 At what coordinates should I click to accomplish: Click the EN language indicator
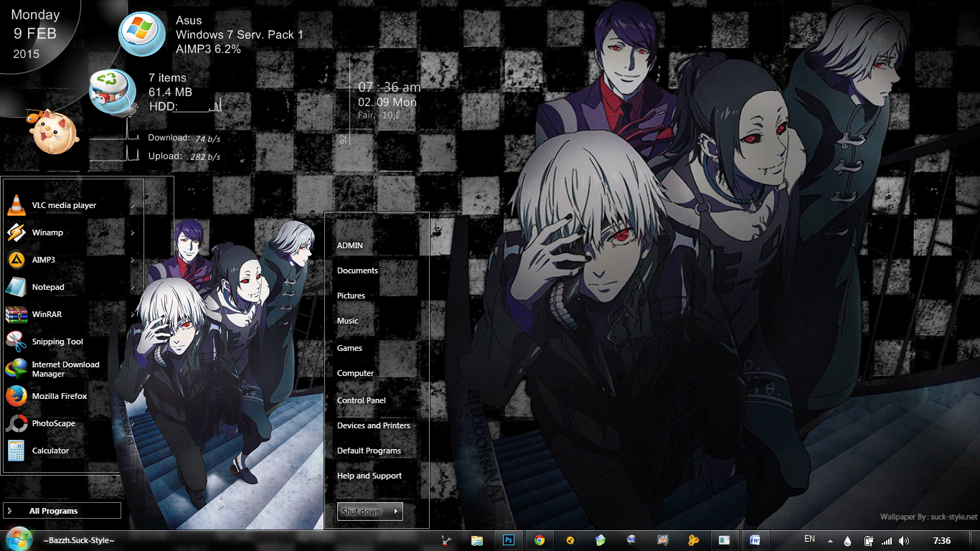[x=809, y=539]
